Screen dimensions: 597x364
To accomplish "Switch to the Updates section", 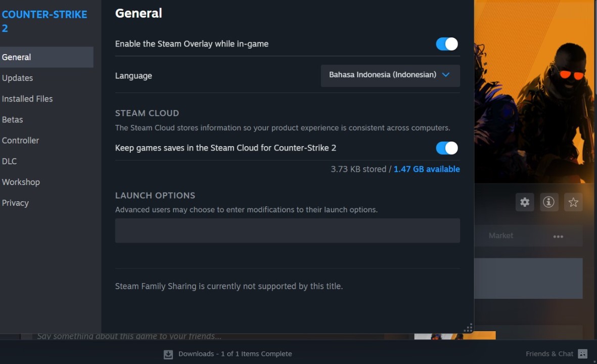I will pos(18,78).
